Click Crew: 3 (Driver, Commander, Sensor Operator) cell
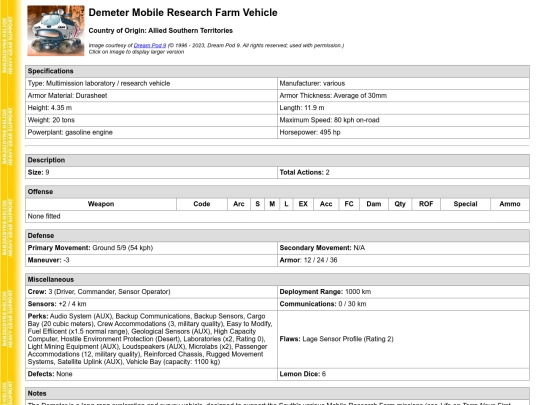The height and width of the screenshot is (405, 540). click(x=151, y=292)
